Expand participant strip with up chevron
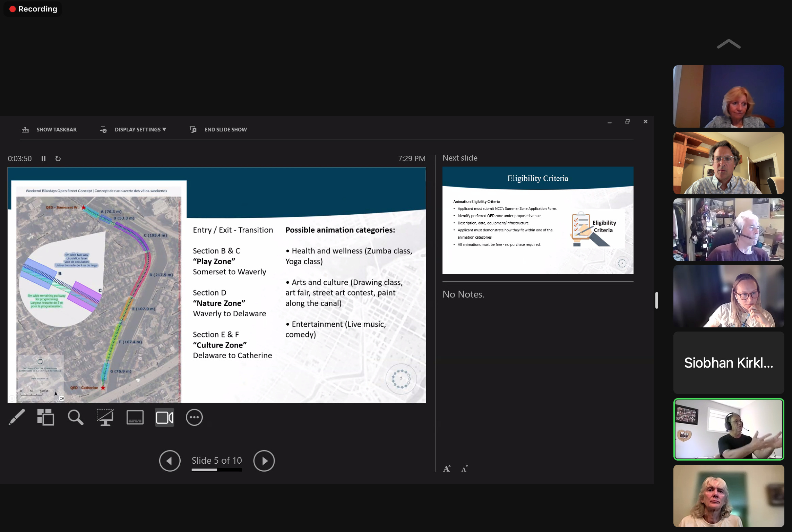 (x=728, y=44)
